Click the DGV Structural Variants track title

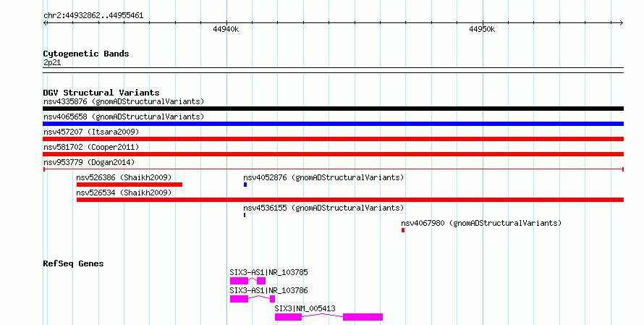(x=101, y=93)
